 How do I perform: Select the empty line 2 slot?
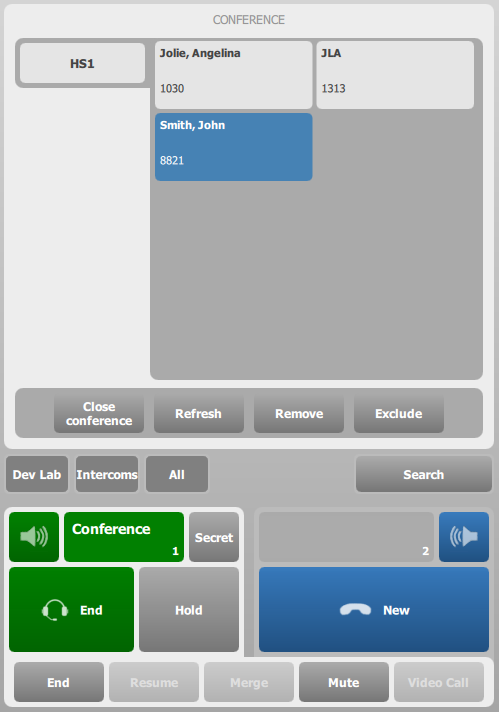point(346,537)
